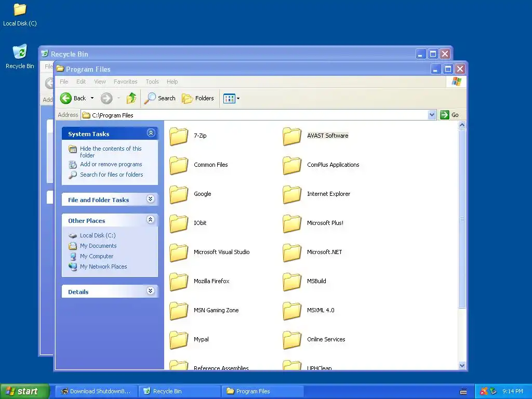Open the Favorites menu
The width and height of the screenshot is (532, 399).
click(126, 82)
